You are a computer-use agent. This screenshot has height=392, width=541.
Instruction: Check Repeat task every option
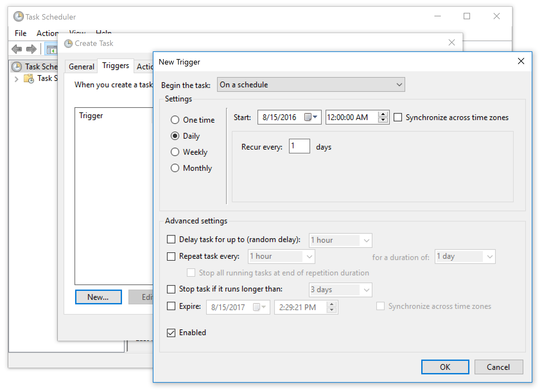[171, 256]
